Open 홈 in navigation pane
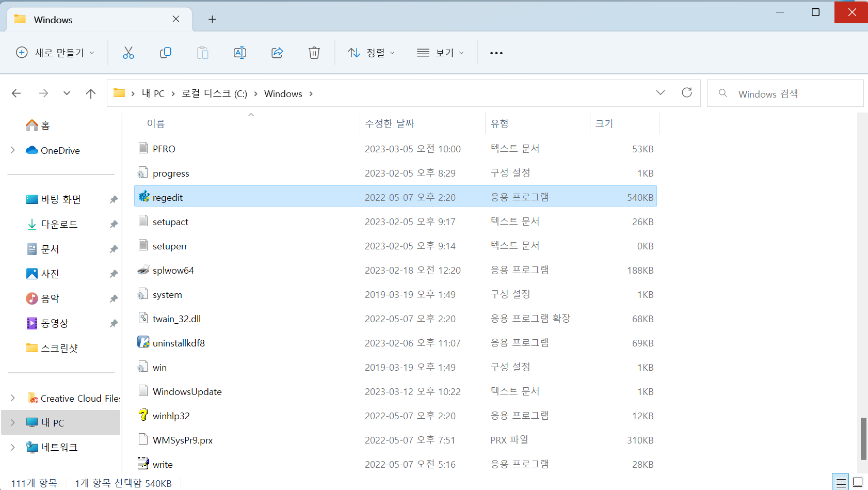 (45, 125)
